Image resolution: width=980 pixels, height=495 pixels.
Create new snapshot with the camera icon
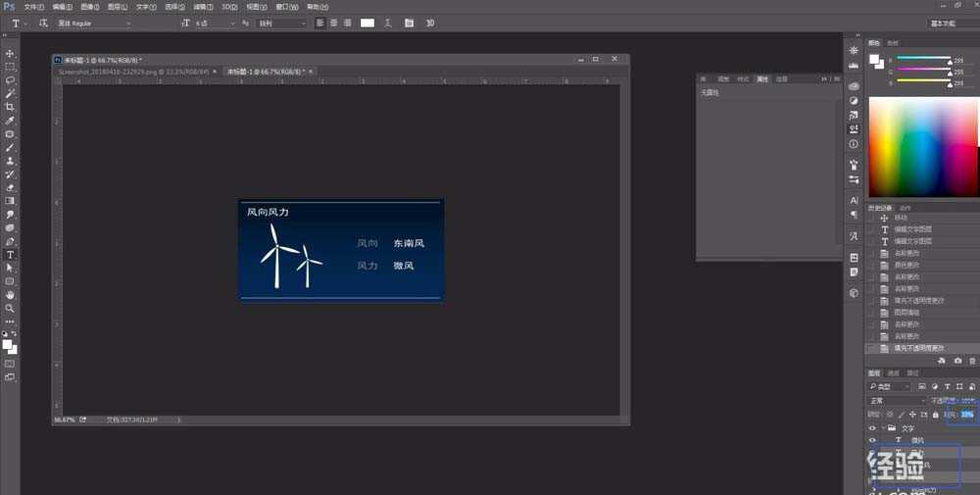point(957,361)
